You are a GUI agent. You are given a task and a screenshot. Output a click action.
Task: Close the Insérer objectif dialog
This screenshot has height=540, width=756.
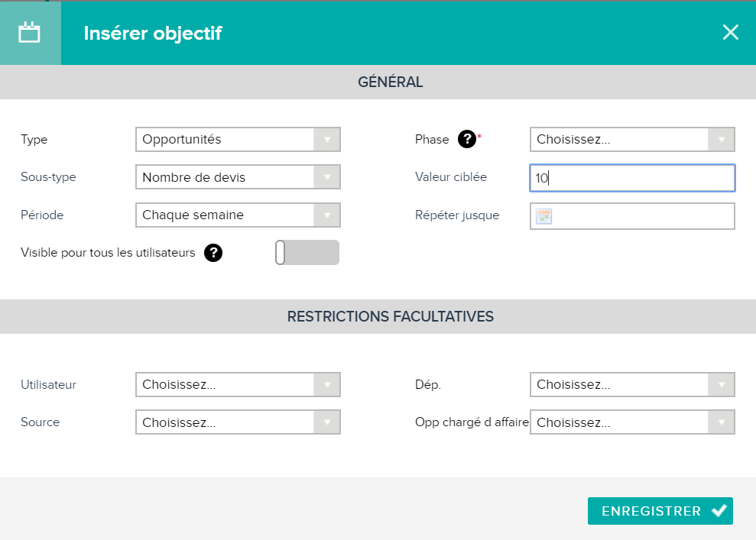point(731,32)
